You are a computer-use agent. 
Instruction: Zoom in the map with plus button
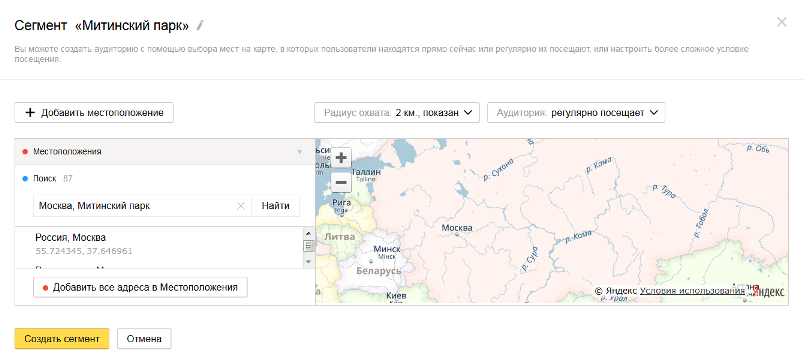point(341,158)
